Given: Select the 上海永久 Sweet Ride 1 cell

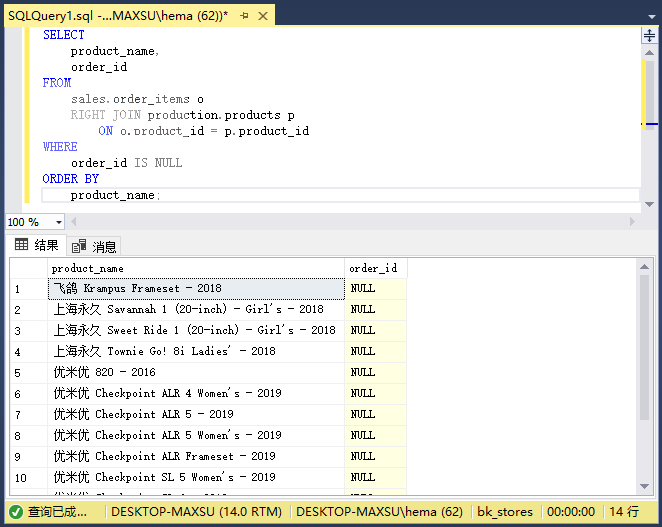Looking at the screenshot, I should coord(196,331).
